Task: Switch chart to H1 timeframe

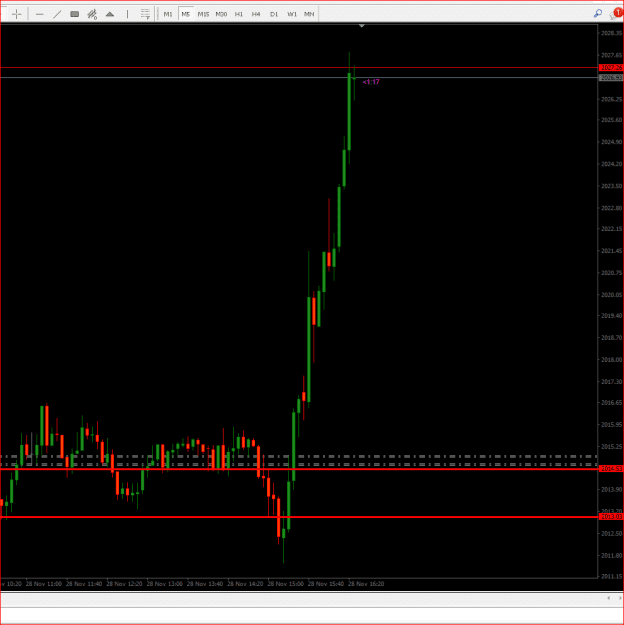Action: coord(239,14)
